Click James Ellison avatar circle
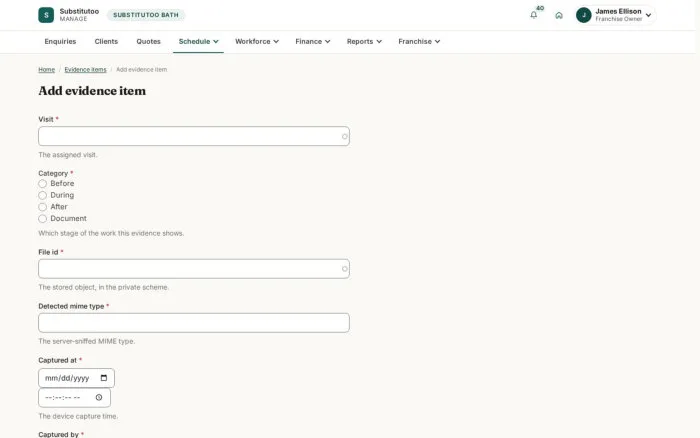This screenshot has height=438, width=700. click(x=583, y=15)
